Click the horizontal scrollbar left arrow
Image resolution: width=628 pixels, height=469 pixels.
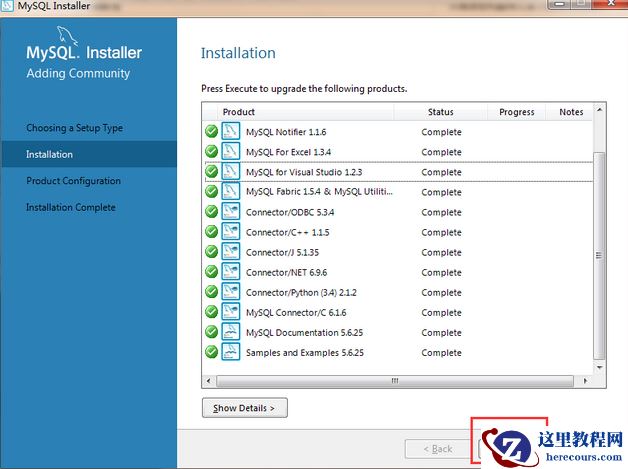[208, 380]
